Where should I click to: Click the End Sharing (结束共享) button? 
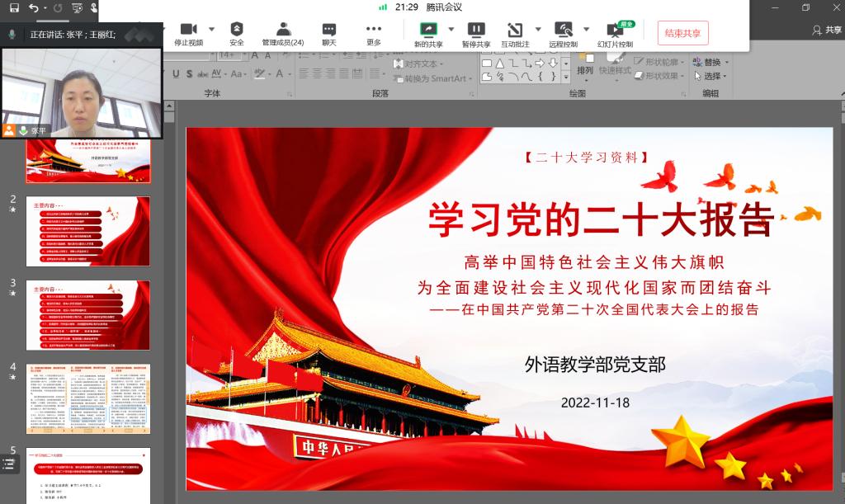pyautogui.click(x=683, y=33)
